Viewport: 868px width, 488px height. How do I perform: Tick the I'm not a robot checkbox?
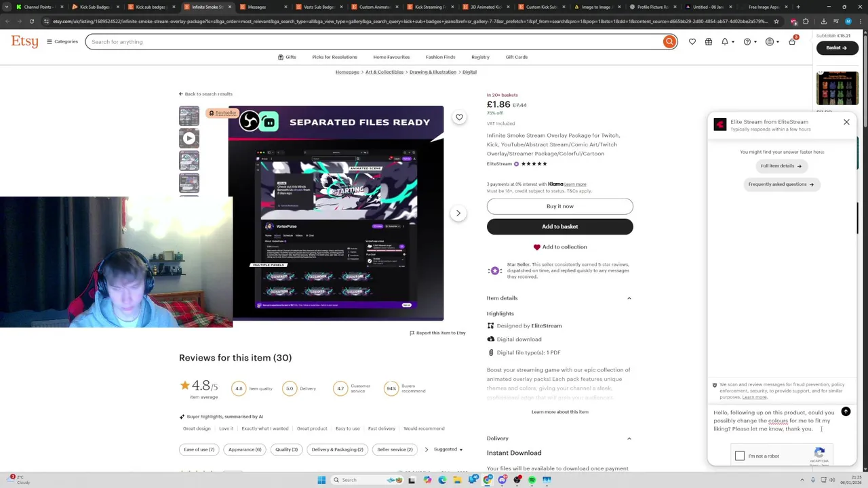coord(740,456)
